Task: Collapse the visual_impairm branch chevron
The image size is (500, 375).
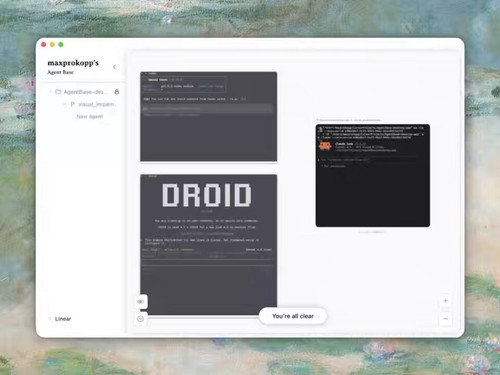Action: coord(64,104)
